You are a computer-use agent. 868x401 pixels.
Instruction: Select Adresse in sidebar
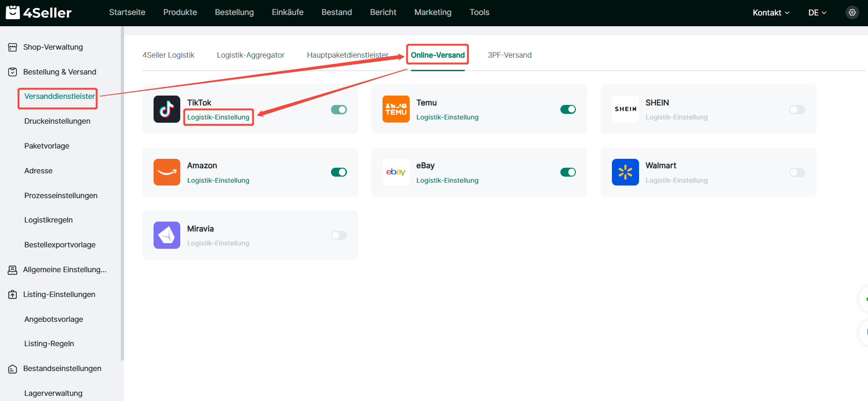(x=38, y=171)
